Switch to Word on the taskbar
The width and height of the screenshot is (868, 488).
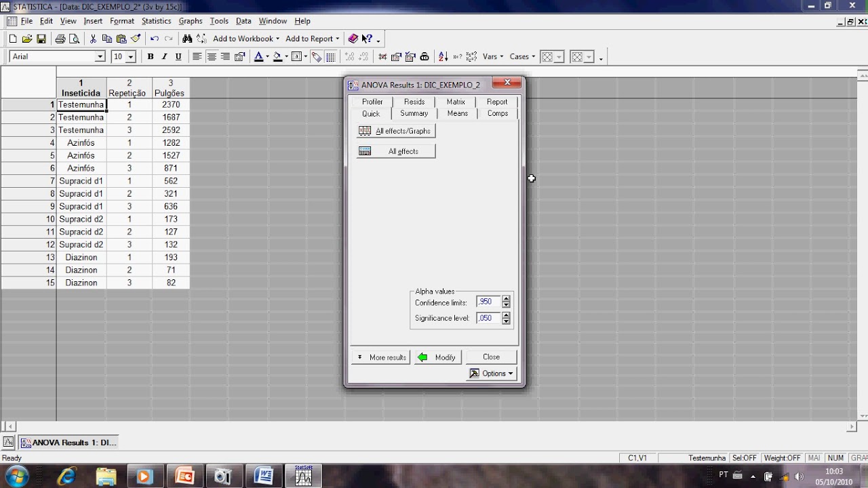(x=263, y=476)
